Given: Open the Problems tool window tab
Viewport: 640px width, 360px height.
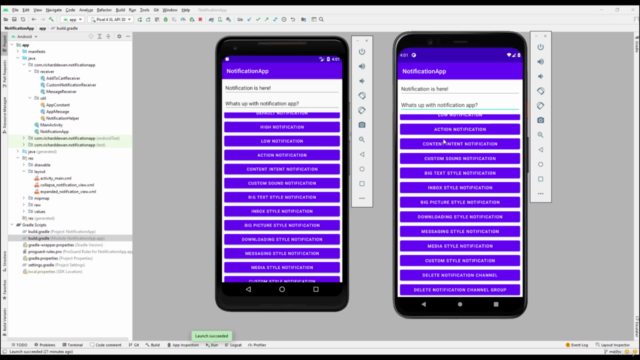Looking at the screenshot, I should 44,345.
